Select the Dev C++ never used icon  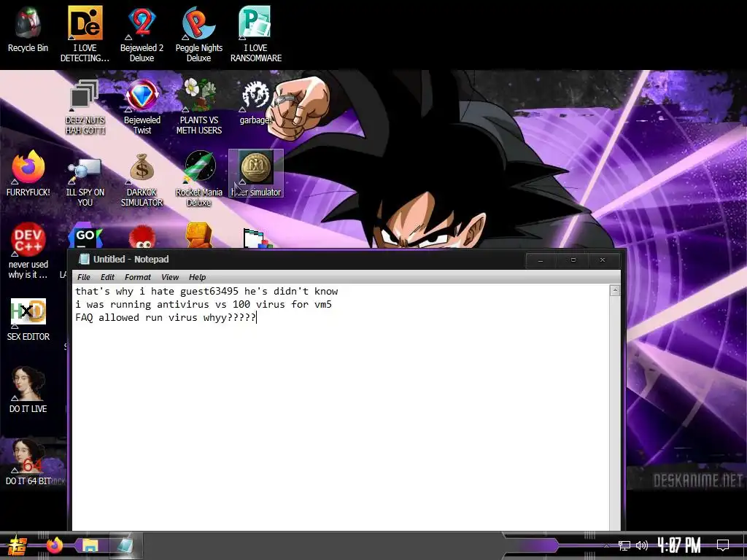point(28,251)
